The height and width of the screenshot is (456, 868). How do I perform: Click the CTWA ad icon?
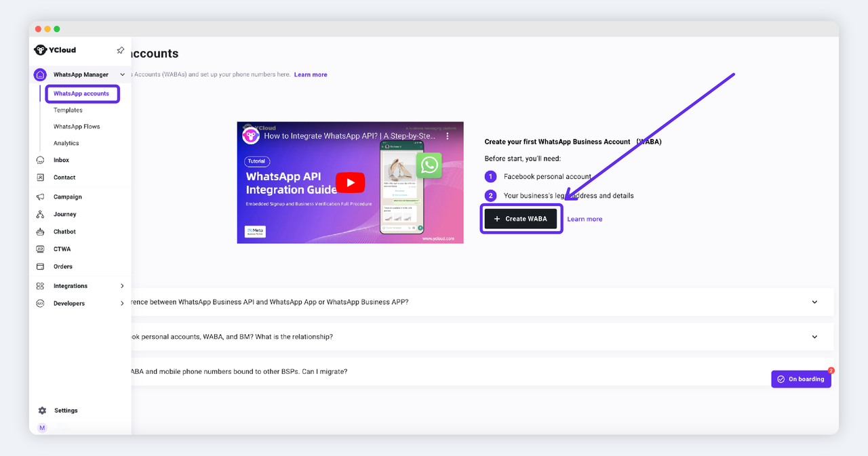coord(41,249)
